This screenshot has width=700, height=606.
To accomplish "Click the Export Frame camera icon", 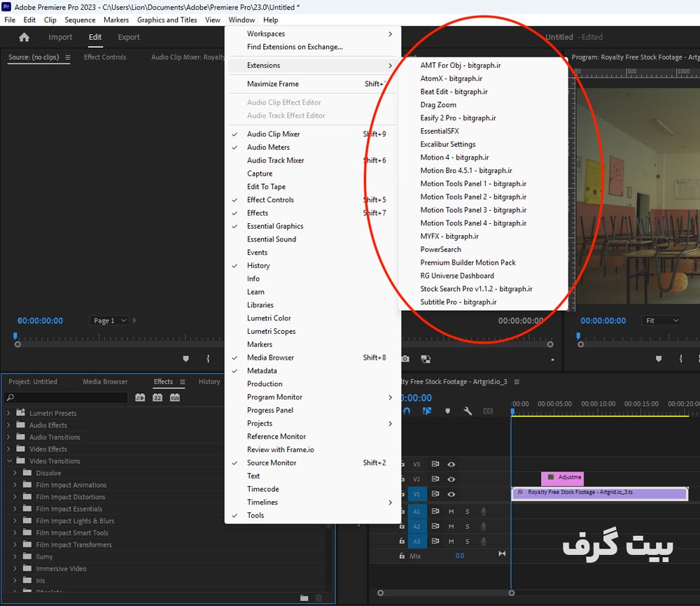I will (x=405, y=359).
